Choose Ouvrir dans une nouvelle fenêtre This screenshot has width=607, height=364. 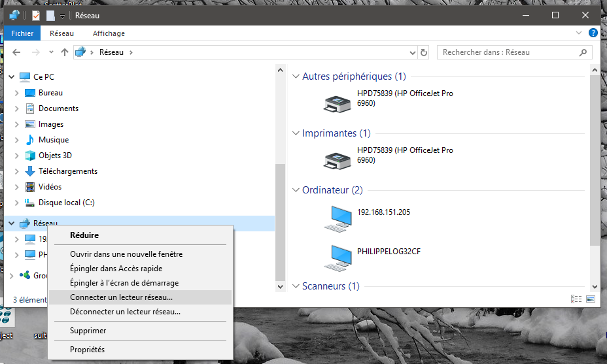140,254
